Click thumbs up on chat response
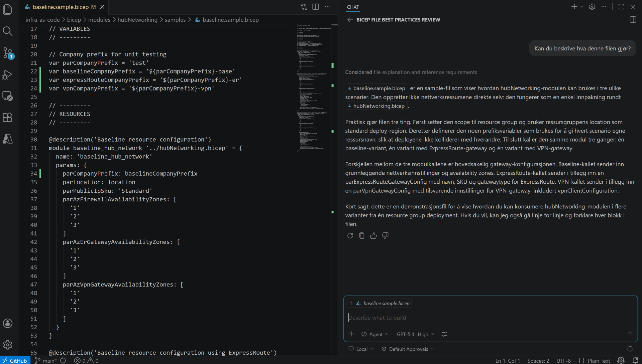The width and height of the screenshot is (642, 364). tap(373, 236)
